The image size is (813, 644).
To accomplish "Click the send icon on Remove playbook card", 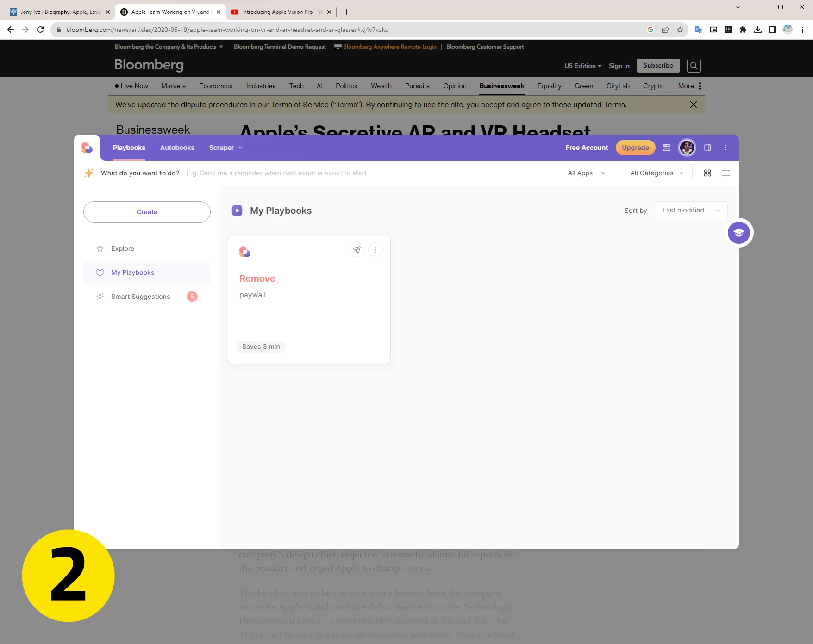I will pyautogui.click(x=356, y=250).
